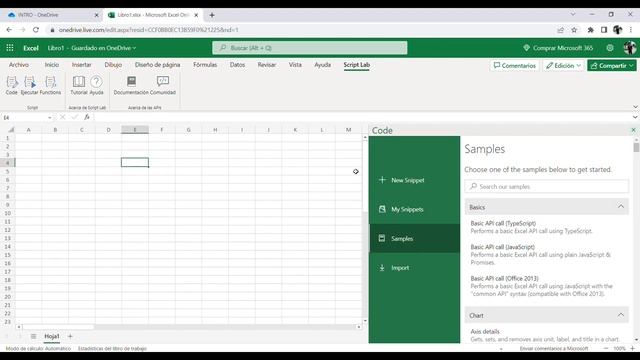The width and height of the screenshot is (640, 360).
Task: Click the Ayuda question-mark ribbon icon
Action: [x=96, y=85]
